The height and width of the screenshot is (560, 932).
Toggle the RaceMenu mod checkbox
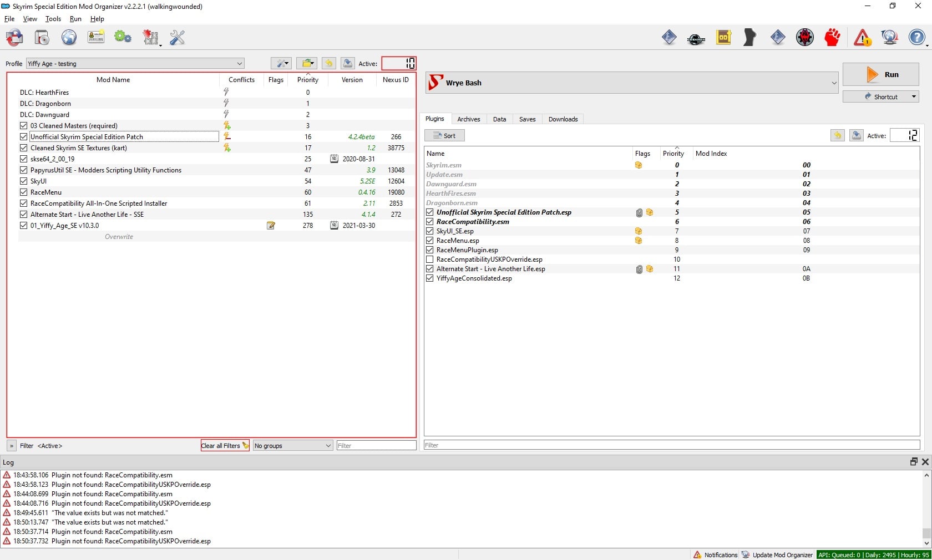click(23, 192)
